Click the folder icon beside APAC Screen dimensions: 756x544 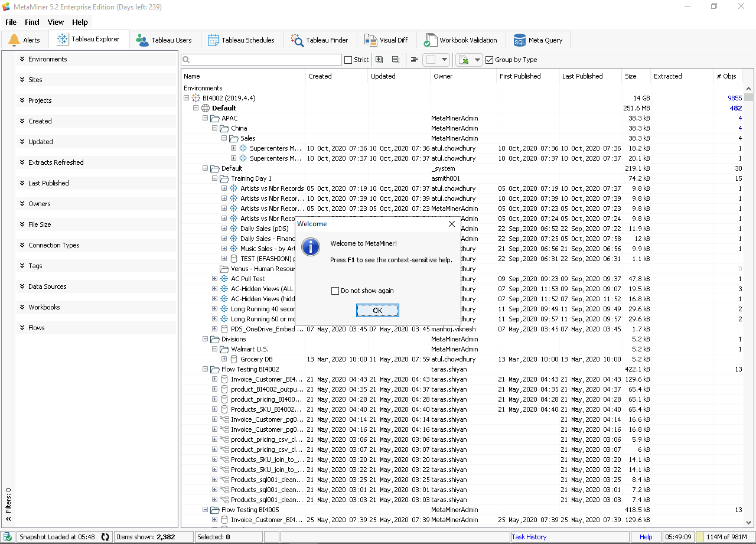click(x=215, y=118)
